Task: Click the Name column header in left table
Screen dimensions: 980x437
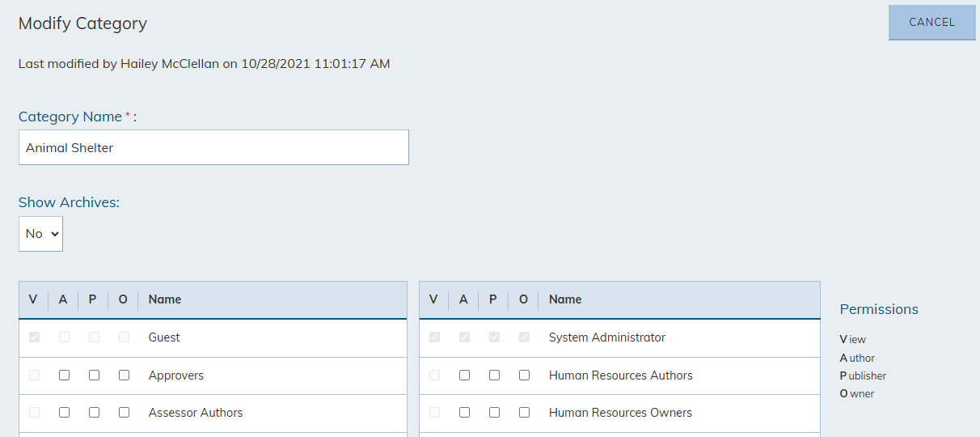Action: [x=165, y=299]
